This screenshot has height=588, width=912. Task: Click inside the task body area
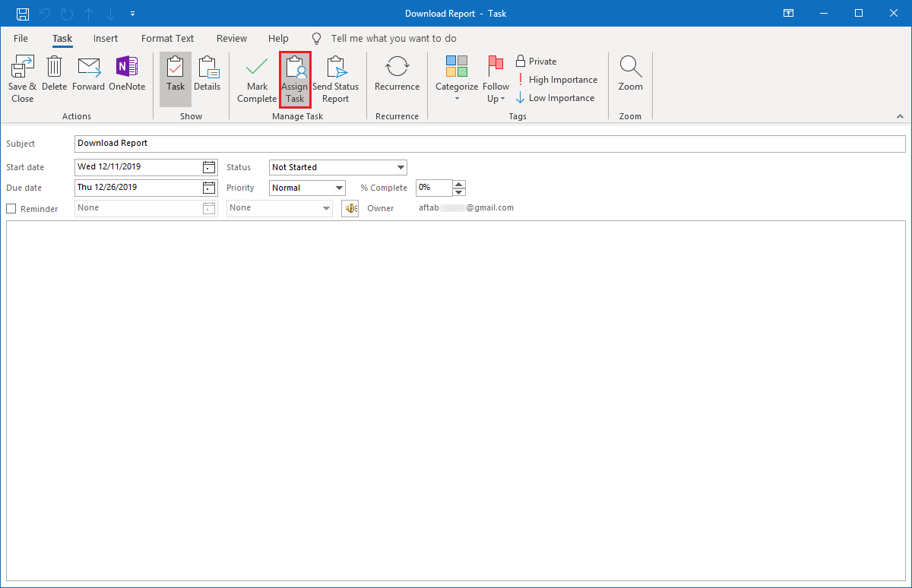(456, 401)
